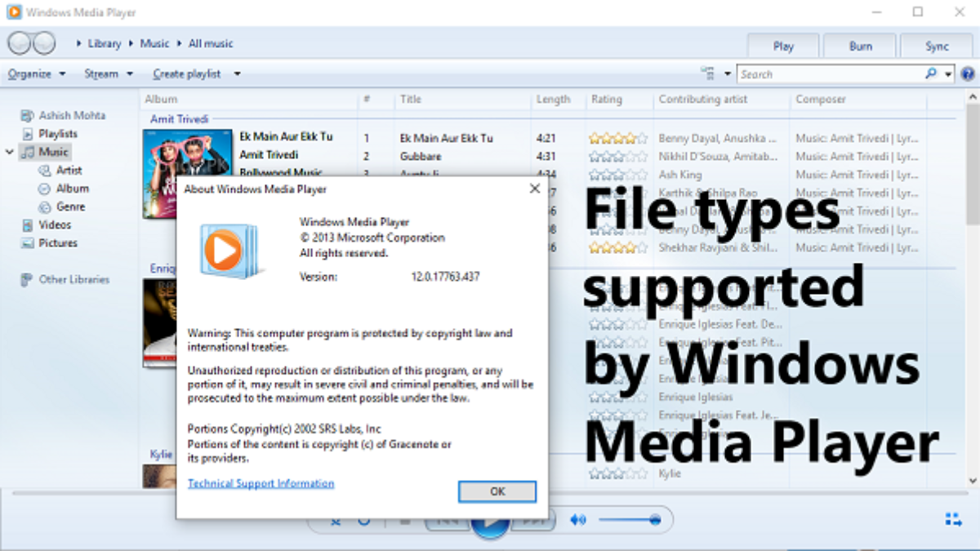Open the View options dropdown arrow
Viewport: 980px width, 551px height.
(x=728, y=73)
